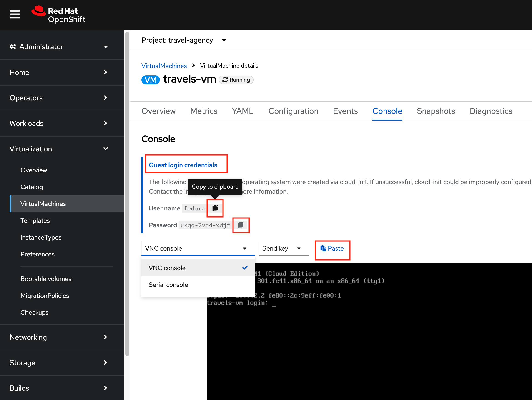This screenshot has width=532, height=400.
Task: Switch to the YAML tab
Action: click(243, 111)
